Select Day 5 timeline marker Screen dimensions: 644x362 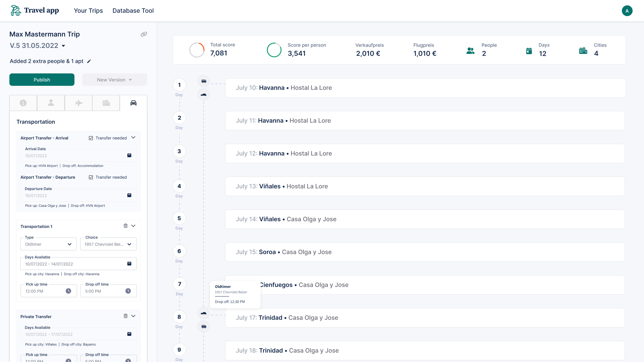click(x=179, y=218)
